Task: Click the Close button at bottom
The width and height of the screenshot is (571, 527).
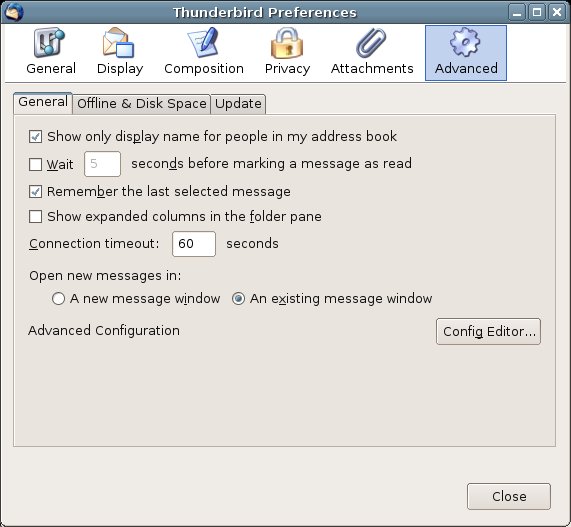Action: click(x=509, y=496)
